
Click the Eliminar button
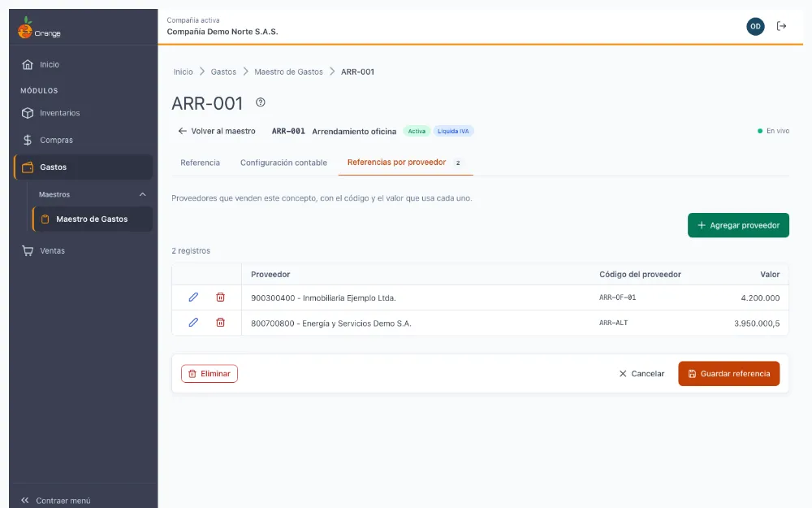tap(209, 374)
